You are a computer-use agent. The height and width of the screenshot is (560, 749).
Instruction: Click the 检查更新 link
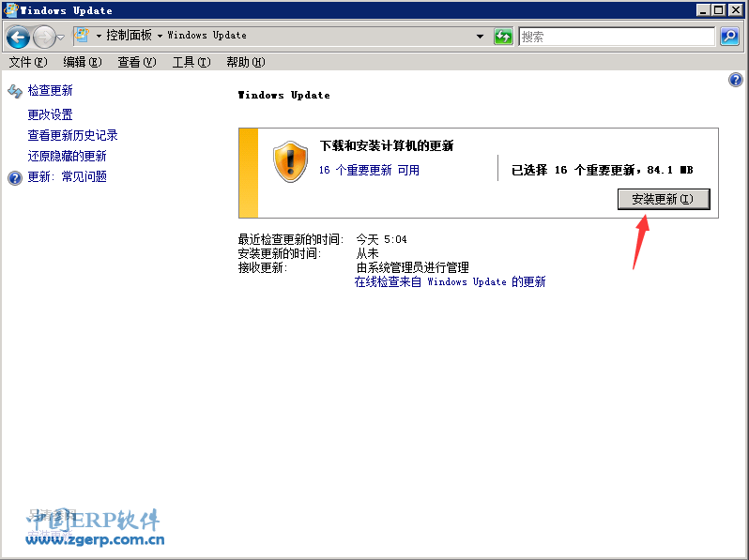pyautogui.click(x=50, y=90)
